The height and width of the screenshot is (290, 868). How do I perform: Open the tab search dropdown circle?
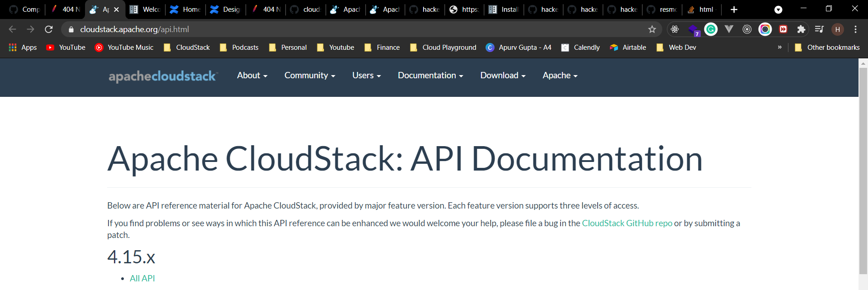[x=778, y=10]
